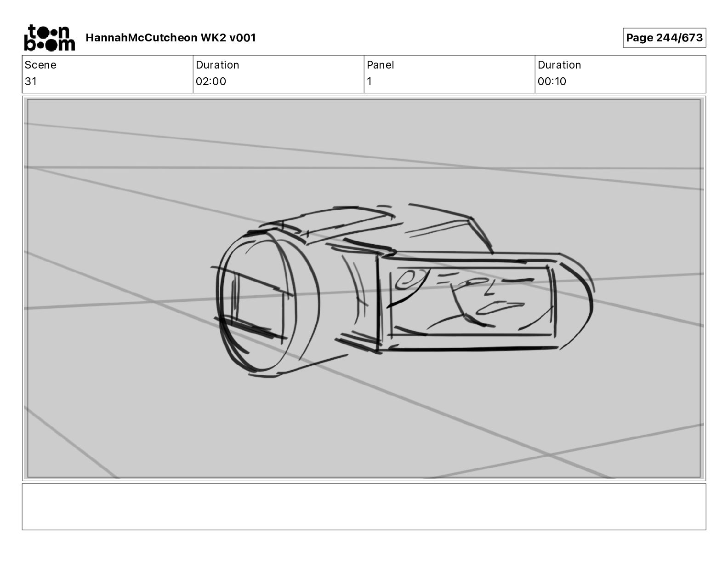Image resolution: width=728 pixels, height=563 pixels.
Task: Click the 'Page 244/673' page indicator
Action: [x=664, y=38]
